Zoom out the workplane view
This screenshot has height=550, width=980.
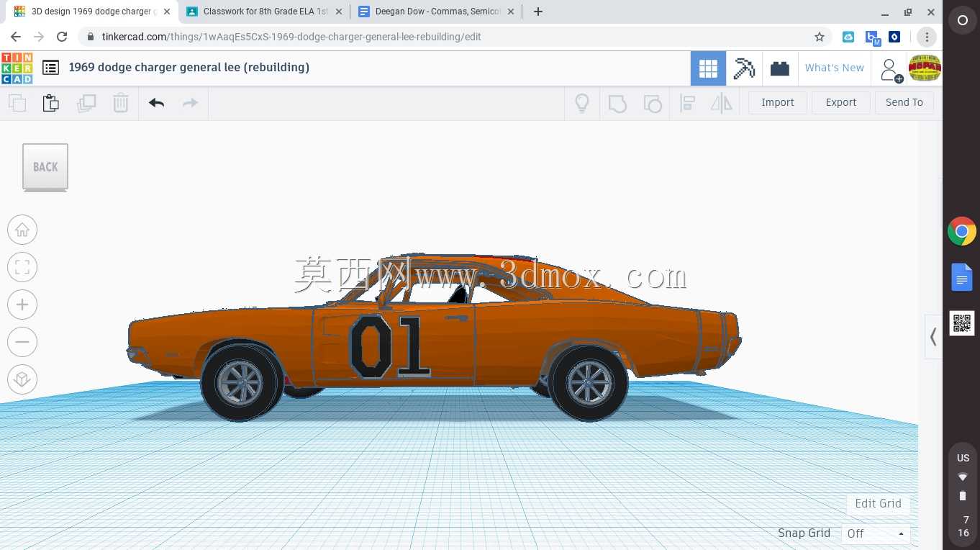(22, 342)
